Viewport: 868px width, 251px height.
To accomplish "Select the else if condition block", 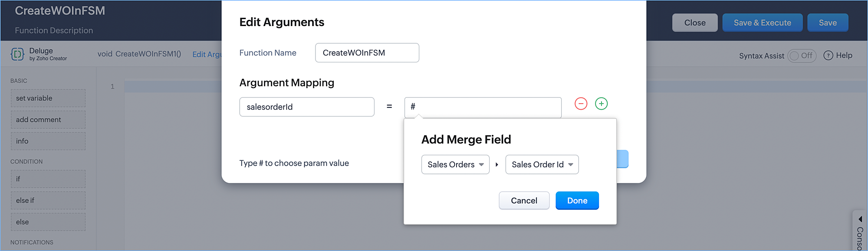I will pyautogui.click(x=48, y=200).
